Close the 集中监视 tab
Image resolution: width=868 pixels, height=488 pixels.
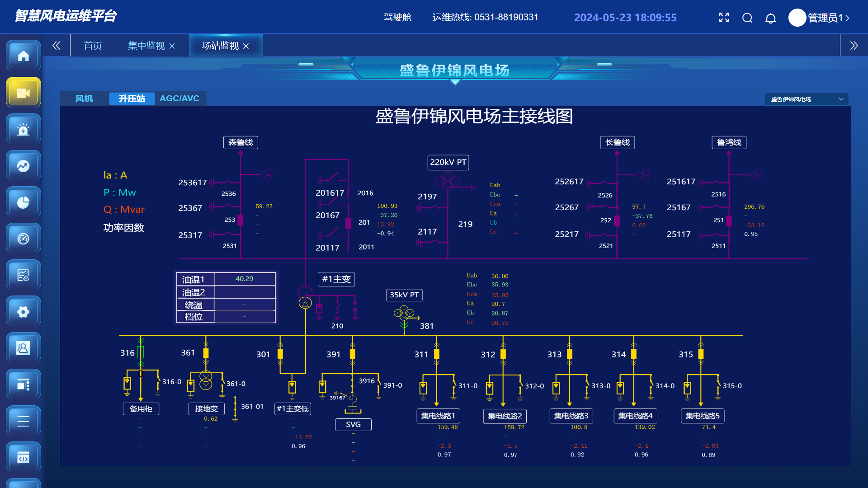tap(172, 46)
